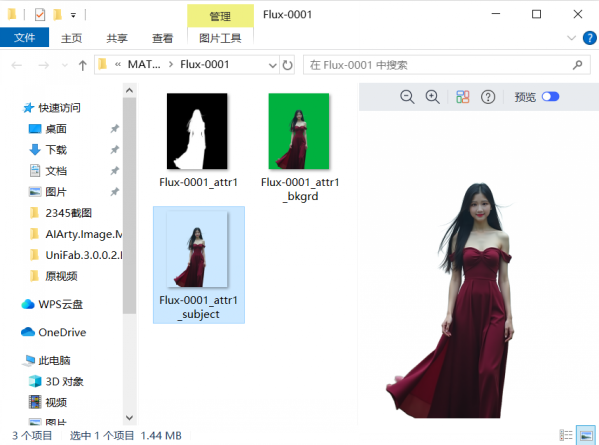Screen dimensions: 599x445
Task: Select the Flux-0001_attr1_bkgrd green thumbnail
Action: point(299,131)
